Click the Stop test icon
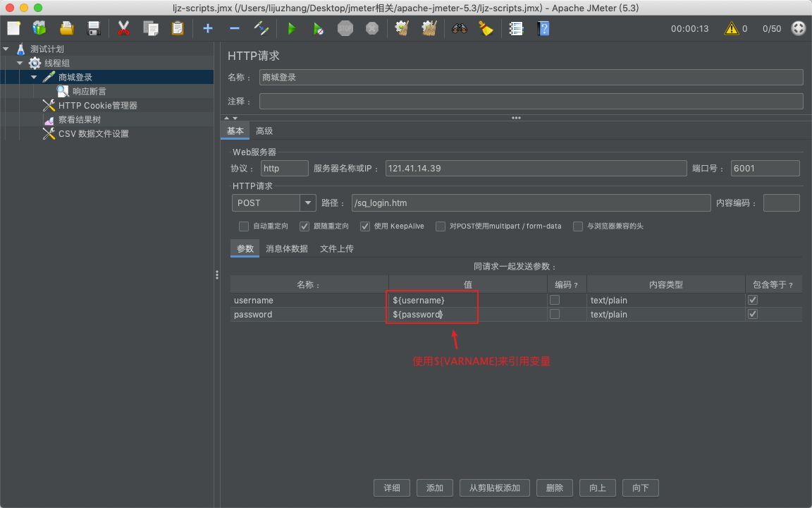The image size is (812, 508). 345,28
